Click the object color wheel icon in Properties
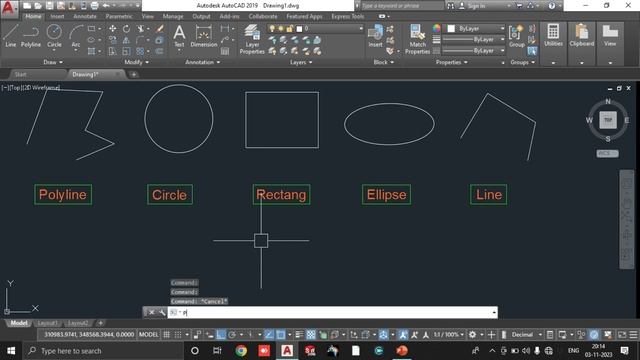 point(437,28)
